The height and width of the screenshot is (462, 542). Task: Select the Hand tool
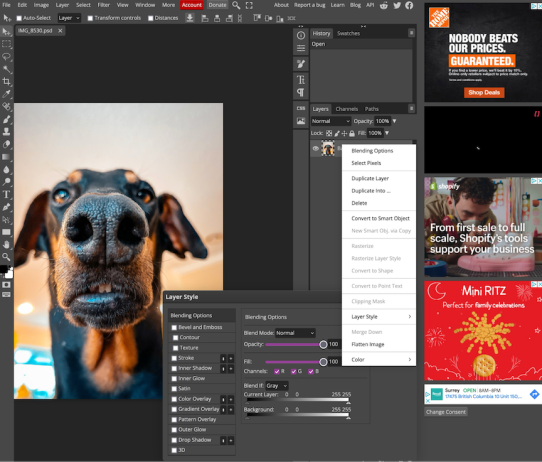click(x=6, y=244)
